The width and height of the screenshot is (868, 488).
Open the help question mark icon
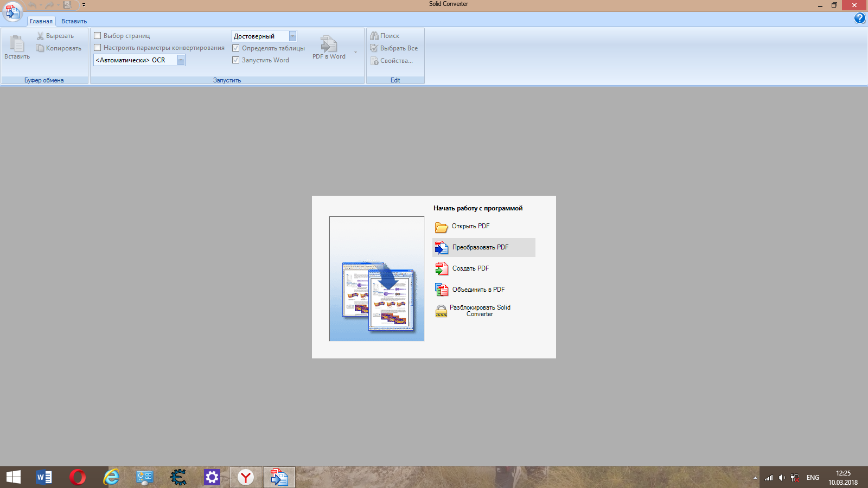860,18
